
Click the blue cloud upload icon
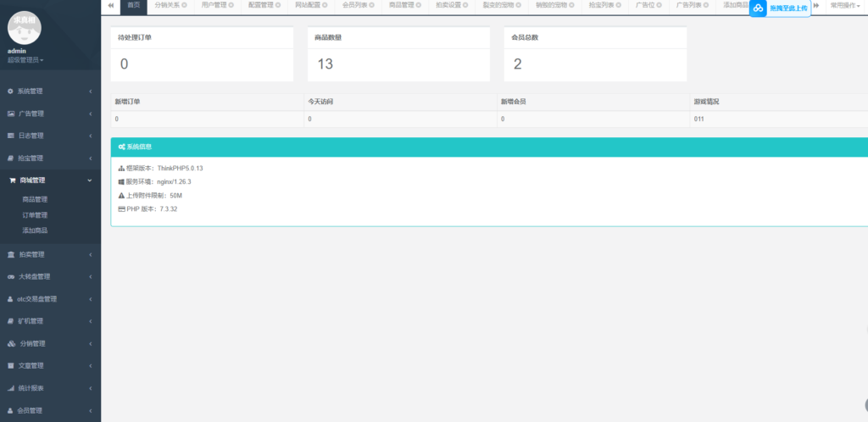tap(758, 8)
